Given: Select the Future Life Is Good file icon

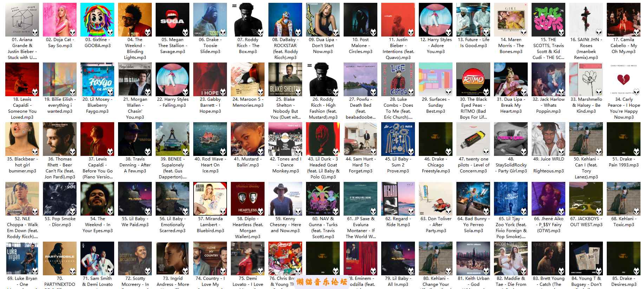Looking at the screenshot, I should [473, 20].
